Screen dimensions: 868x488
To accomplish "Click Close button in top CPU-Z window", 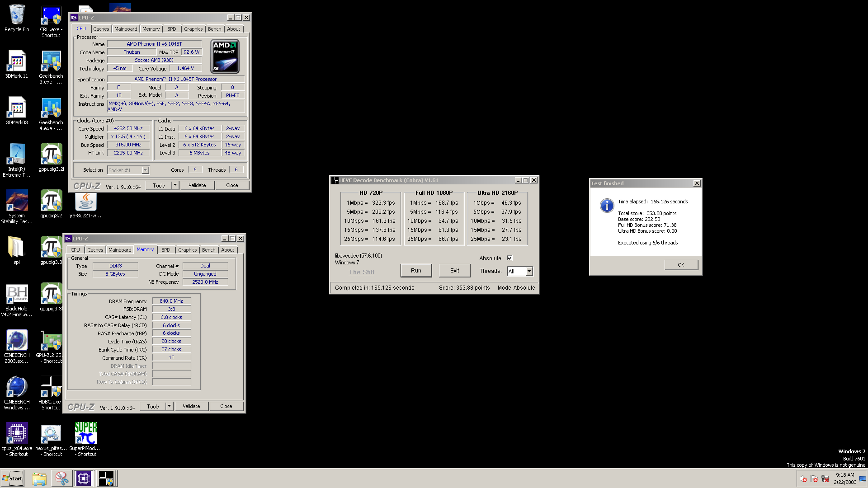I will click(232, 185).
